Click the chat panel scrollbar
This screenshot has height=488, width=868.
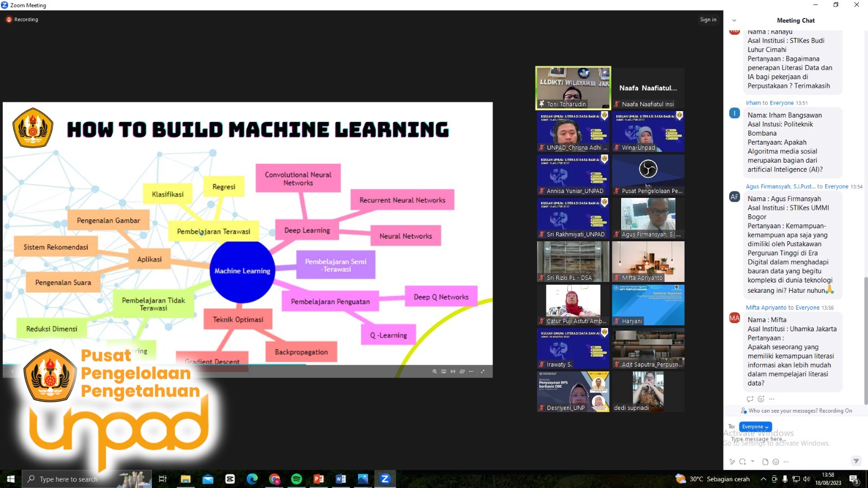pyautogui.click(x=865, y=341)
